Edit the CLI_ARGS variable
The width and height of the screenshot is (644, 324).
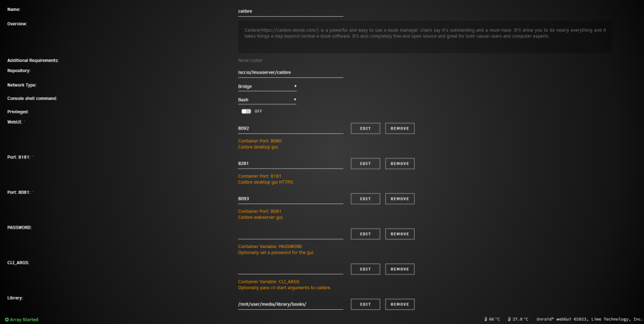(x=365, y=269)
